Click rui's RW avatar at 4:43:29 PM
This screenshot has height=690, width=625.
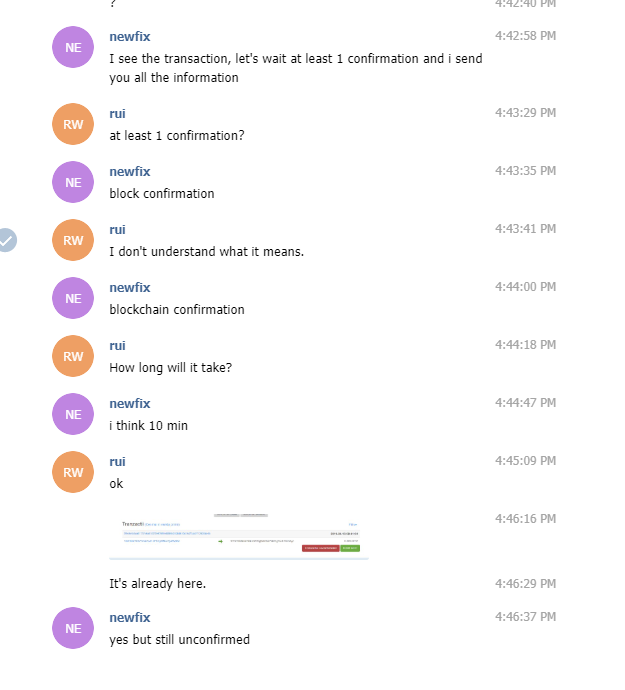73,124
